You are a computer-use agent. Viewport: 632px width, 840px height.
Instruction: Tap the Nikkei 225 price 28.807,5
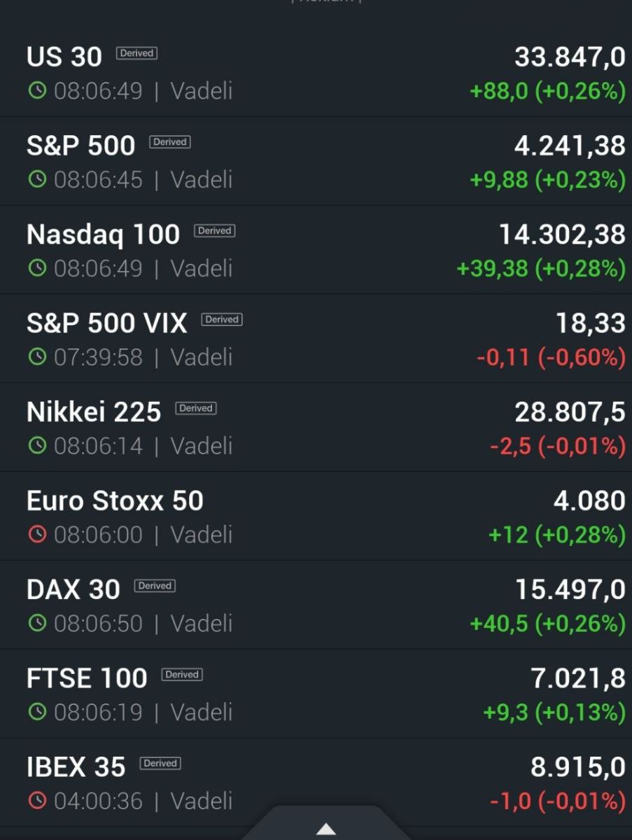570,413
